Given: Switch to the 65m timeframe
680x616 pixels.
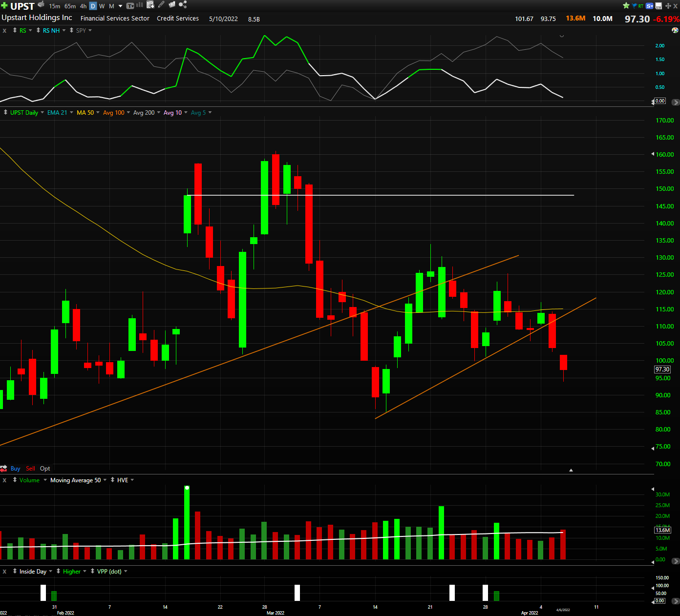Looking at the screenshot, I should pyautogui.click(x=70, y=6).
